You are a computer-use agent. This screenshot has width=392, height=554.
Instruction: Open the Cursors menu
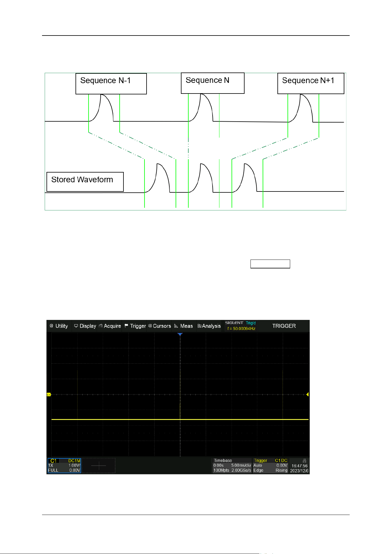160,326
